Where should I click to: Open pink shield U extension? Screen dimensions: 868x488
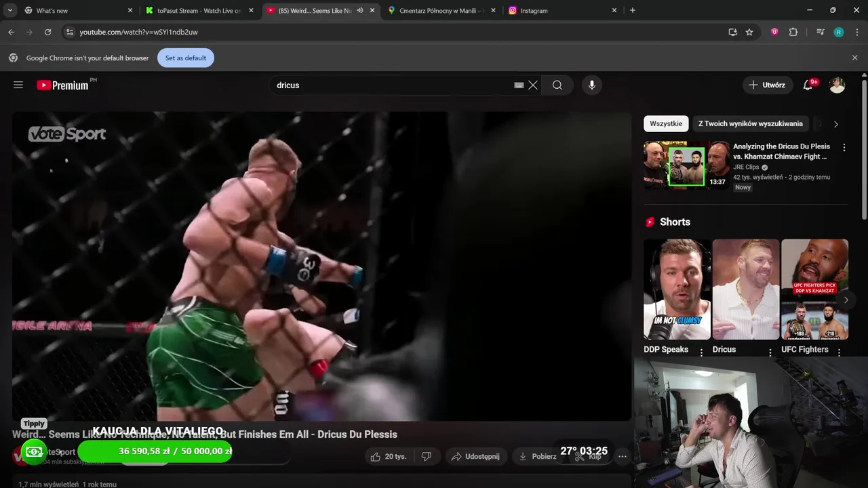[x=774, y=32]
